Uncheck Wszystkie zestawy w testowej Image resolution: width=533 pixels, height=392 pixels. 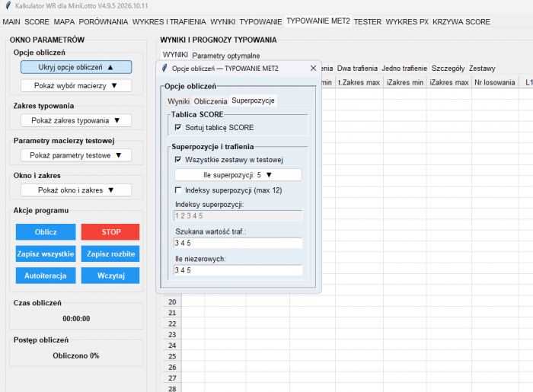click(x=177, y=159)
